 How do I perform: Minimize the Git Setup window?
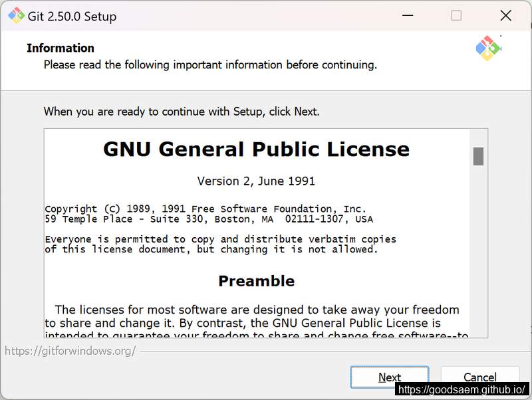point(408,15)
